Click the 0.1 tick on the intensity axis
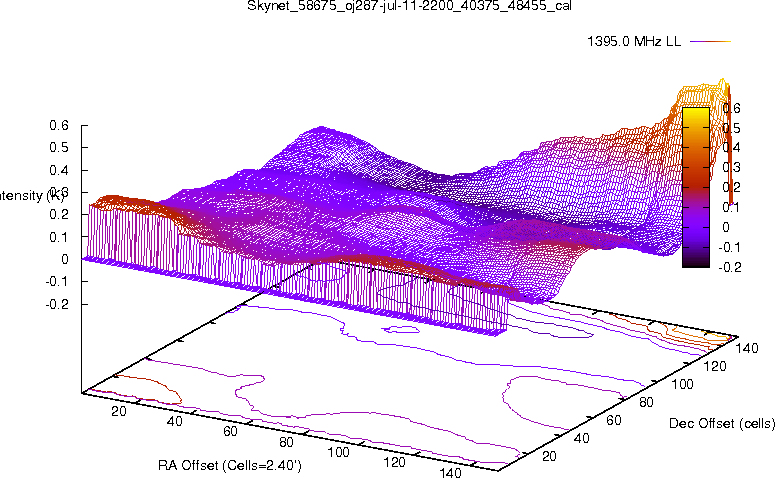 [x=59, y=237]
